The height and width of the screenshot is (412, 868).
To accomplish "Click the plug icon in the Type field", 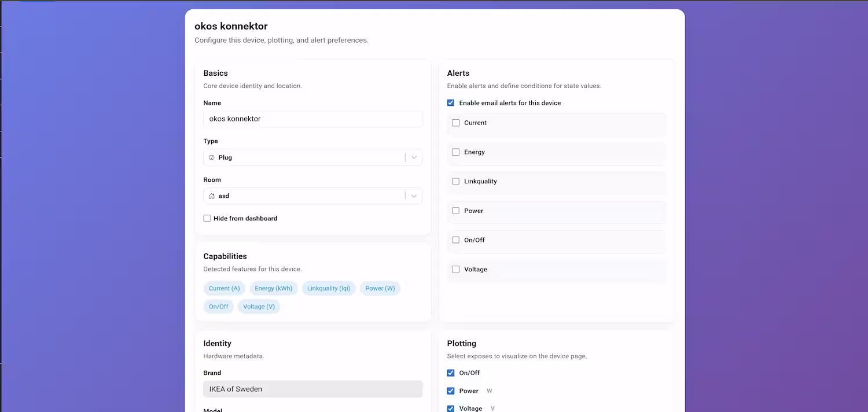I will pos(212,157).
